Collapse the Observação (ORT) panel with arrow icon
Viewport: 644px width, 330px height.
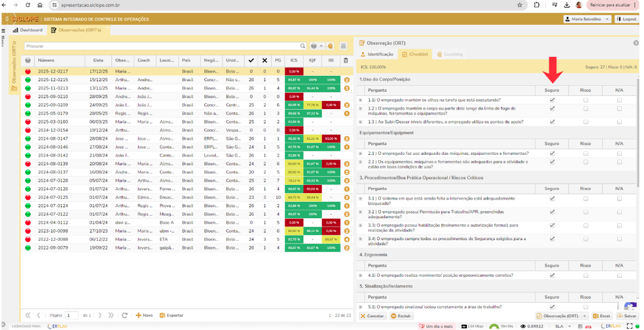[636, 43]
